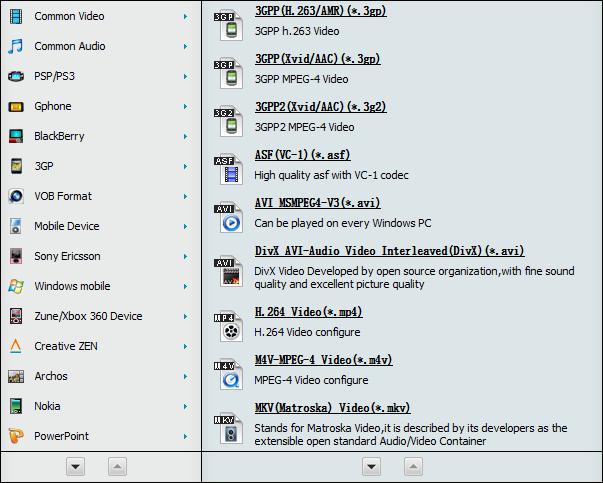The height and width of the screenshot is (483, 603).
Task: Expand the Windows mobile submenu arrow
Action: [185, 286]
